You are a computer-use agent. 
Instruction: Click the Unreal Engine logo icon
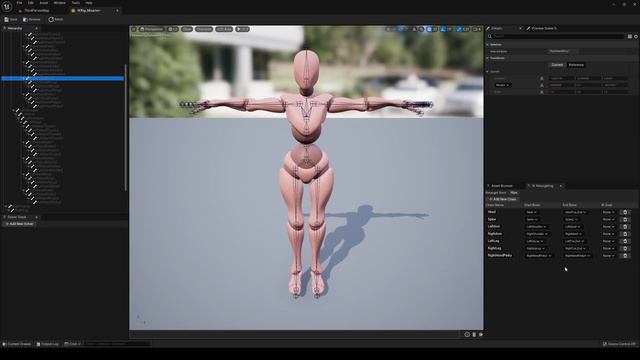click(7, 7)
